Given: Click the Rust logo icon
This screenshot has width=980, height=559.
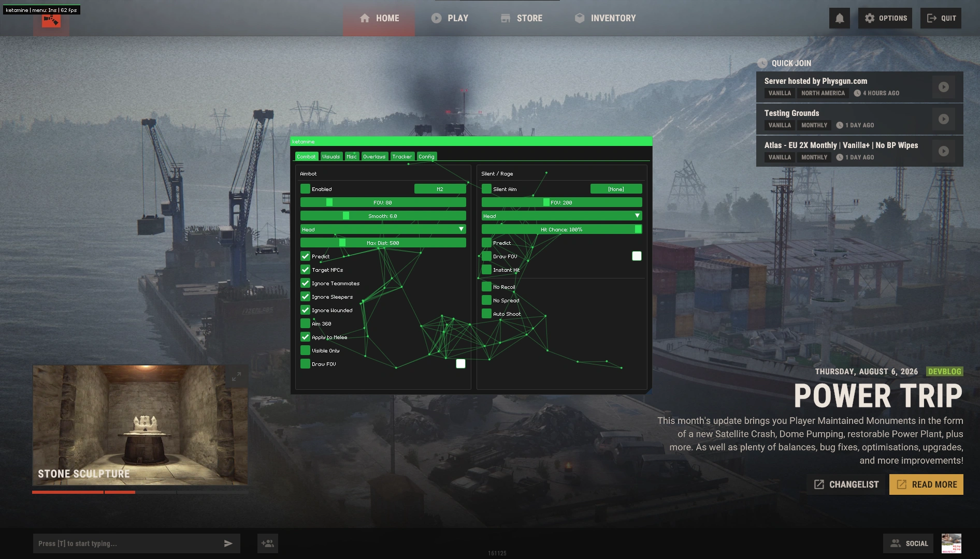Looking at the screenshot, I should [51, 21].
